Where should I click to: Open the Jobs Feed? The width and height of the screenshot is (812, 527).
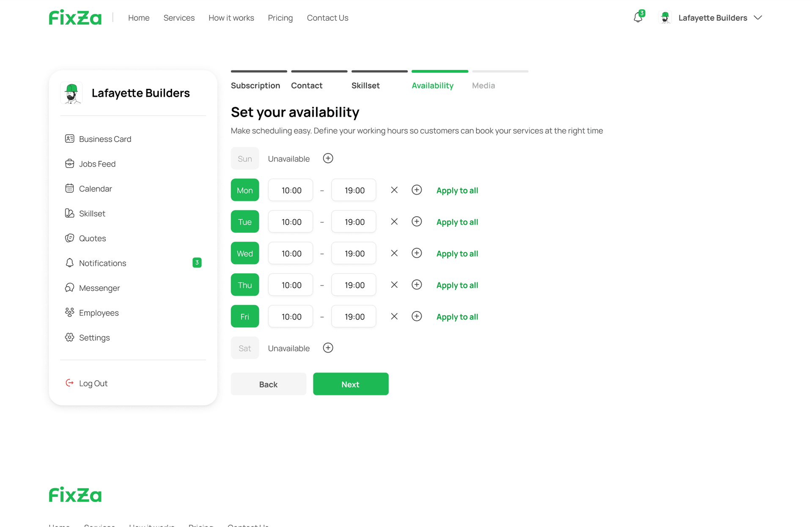click(97, 163)
